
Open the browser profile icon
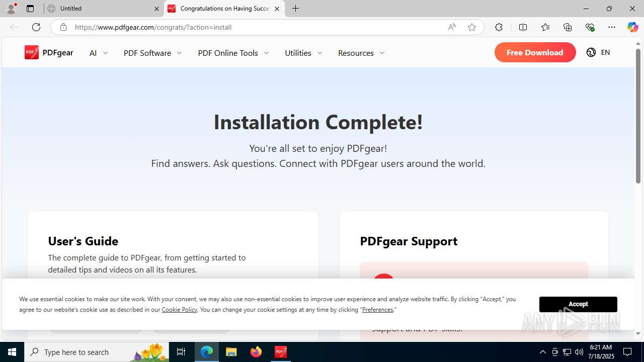[x=11, y=9]
